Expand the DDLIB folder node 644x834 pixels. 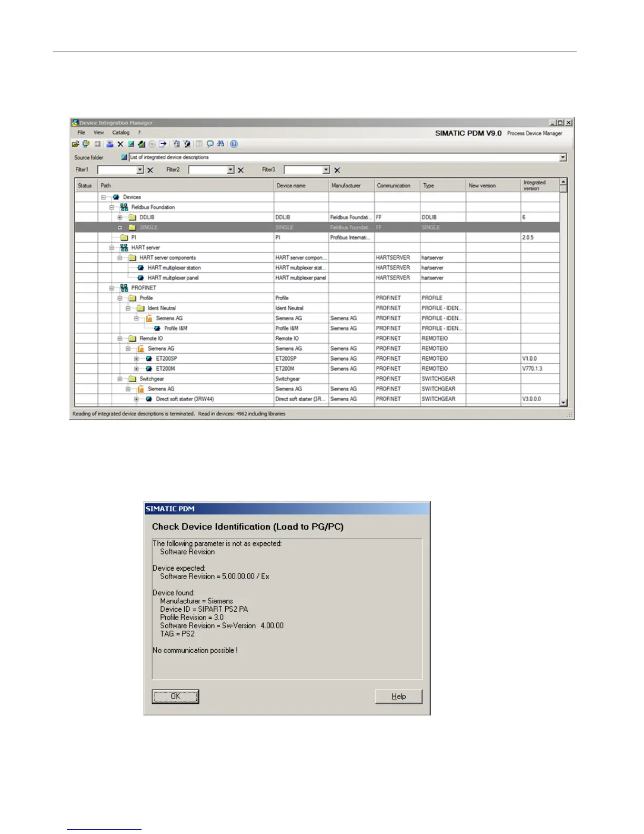pos(120,217)
